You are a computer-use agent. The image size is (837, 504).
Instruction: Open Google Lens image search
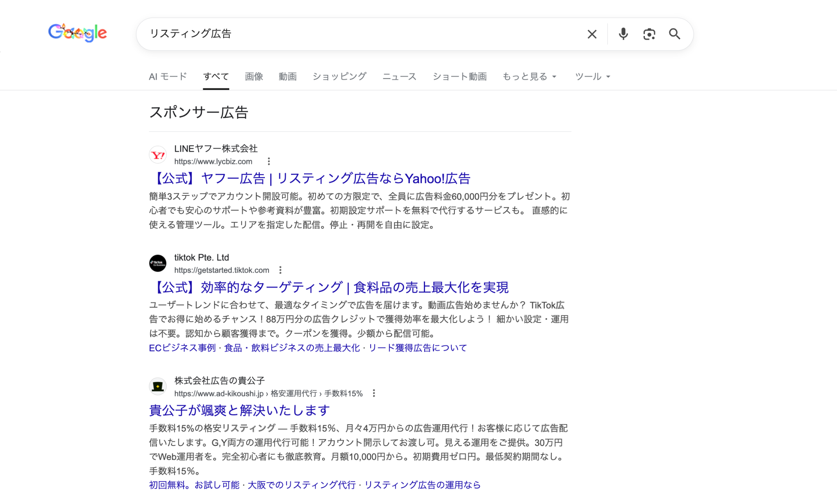tap(649, 34)
